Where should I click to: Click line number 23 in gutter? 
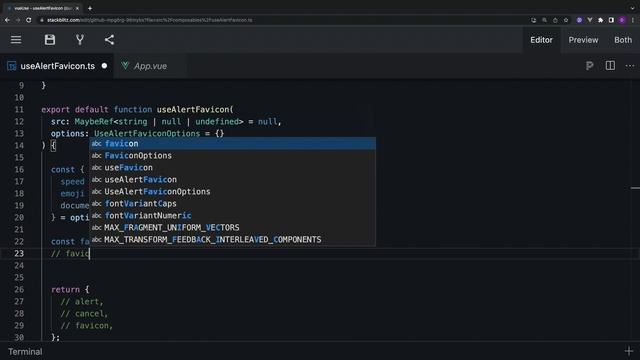click(x=19, y=253)
